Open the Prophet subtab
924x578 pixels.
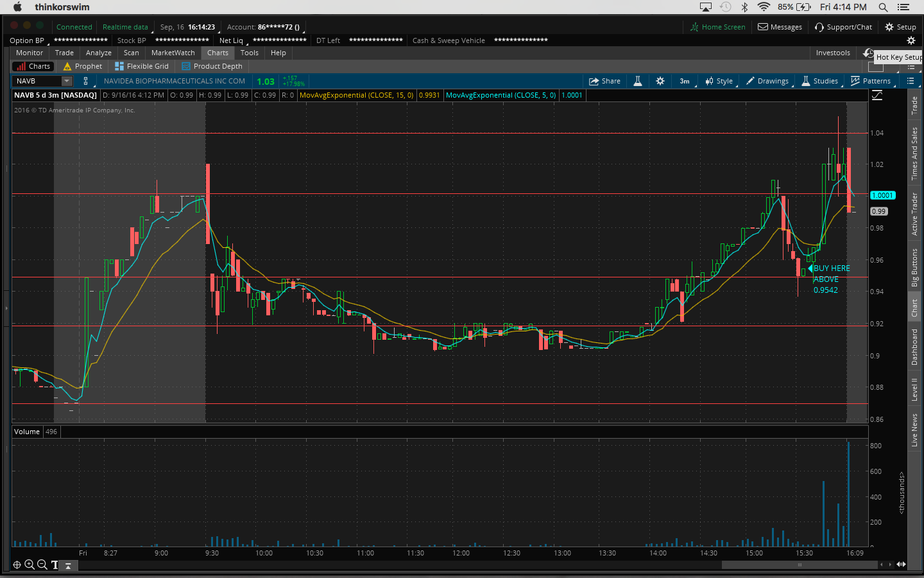pos(83,66)
